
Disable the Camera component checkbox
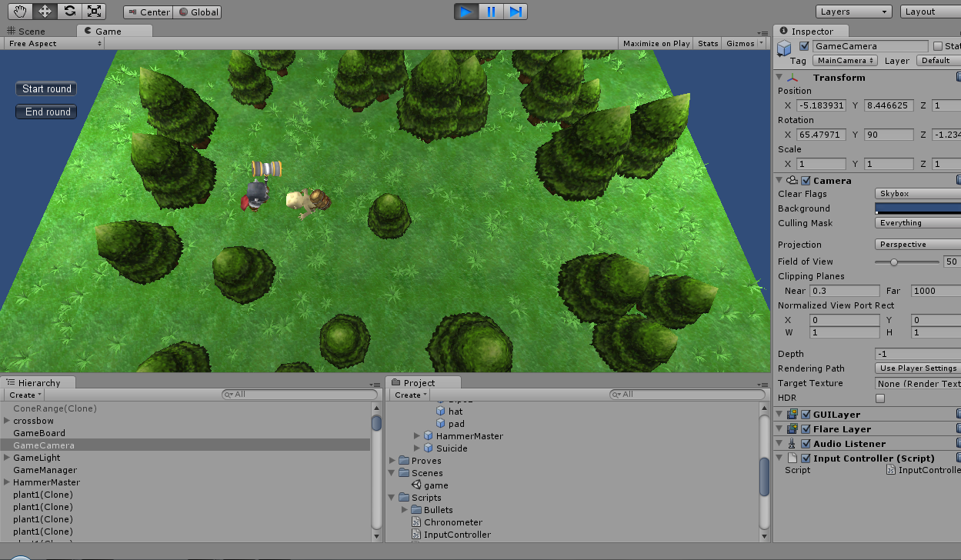point(806,181)
